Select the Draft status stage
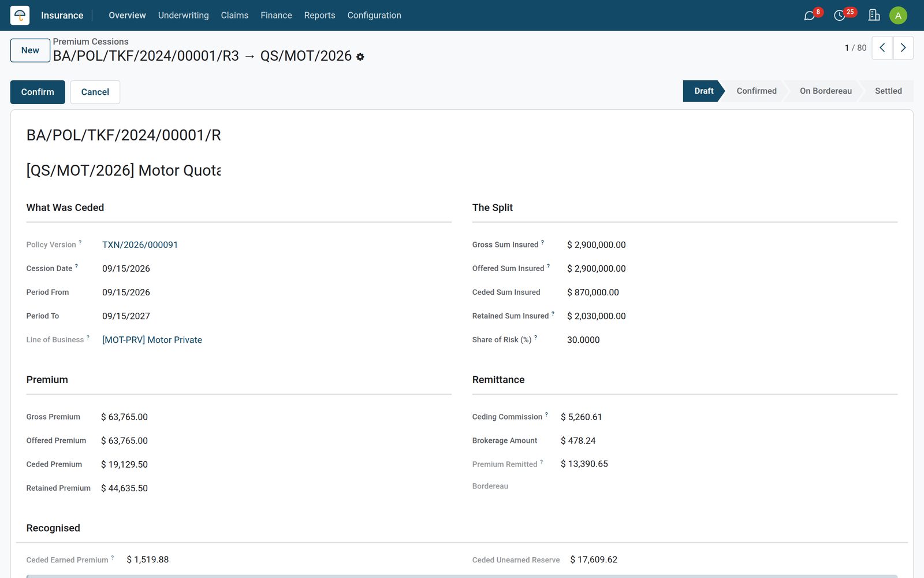Image resolution: width=924 pixels, height=578 pixels. (x=703, y=91)
